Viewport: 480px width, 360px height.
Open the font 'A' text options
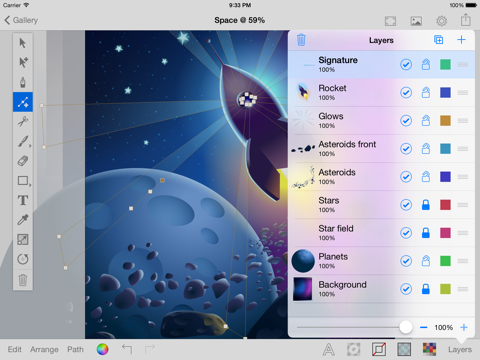click(x=329, y=349)
